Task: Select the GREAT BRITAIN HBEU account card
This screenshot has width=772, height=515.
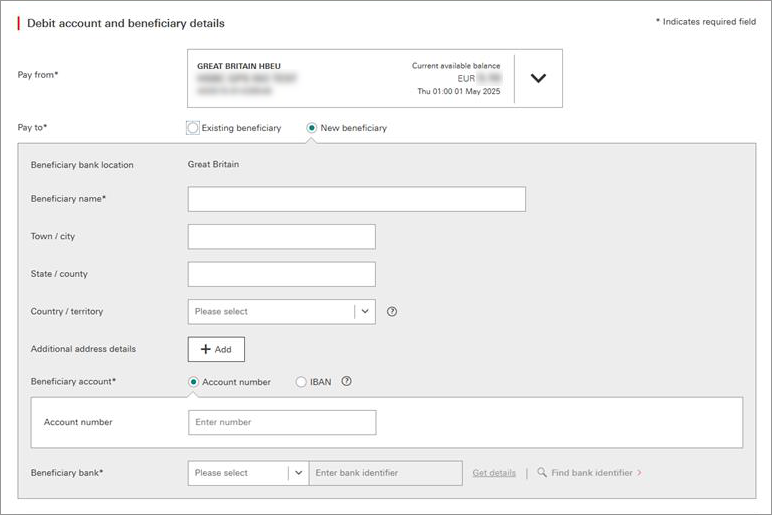Action: coord(350,78)
